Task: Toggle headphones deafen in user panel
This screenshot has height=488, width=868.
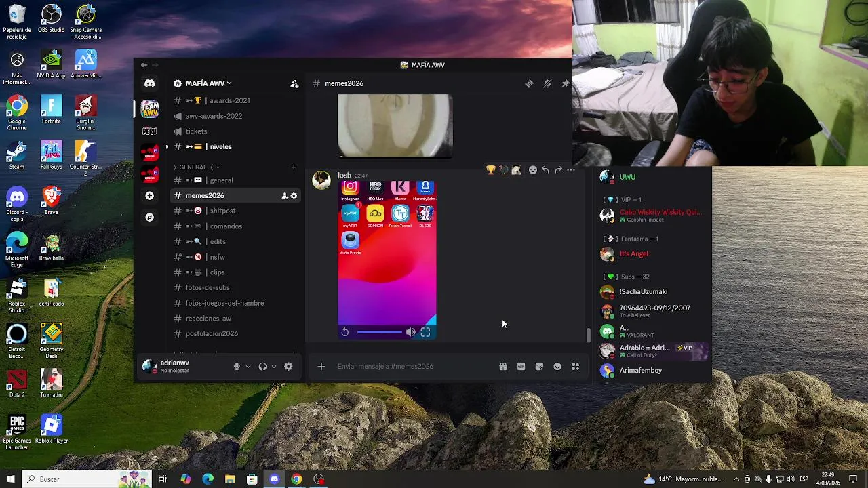Action: coord(262,367)
